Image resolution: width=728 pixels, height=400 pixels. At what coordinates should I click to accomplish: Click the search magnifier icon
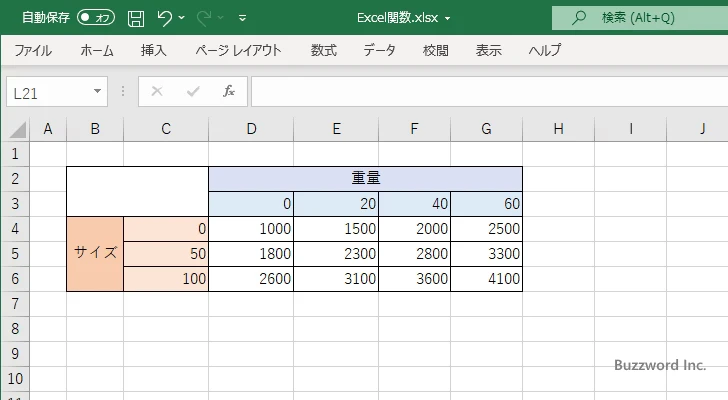579,18
